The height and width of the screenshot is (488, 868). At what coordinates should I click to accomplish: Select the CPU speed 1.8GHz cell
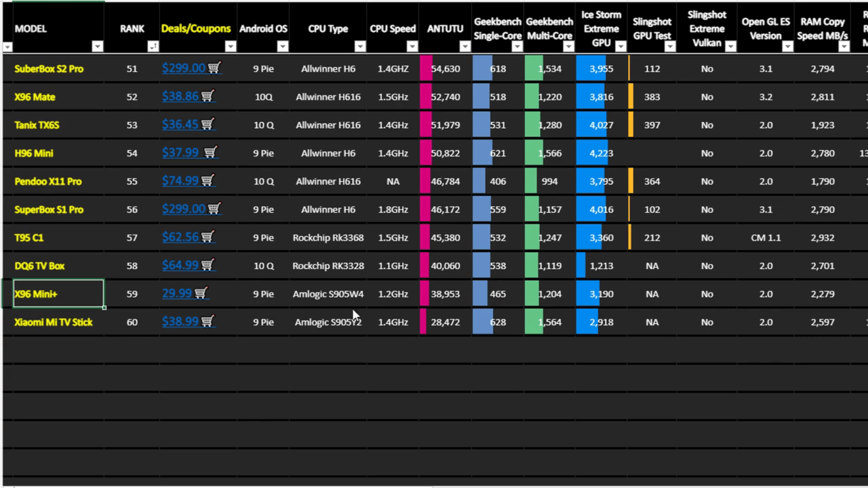393,209
